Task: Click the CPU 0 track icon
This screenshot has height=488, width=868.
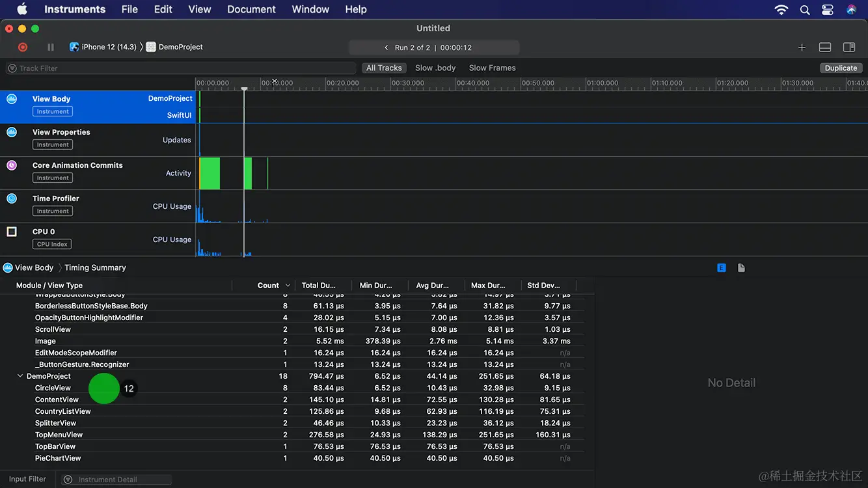Action: point(12,232)
